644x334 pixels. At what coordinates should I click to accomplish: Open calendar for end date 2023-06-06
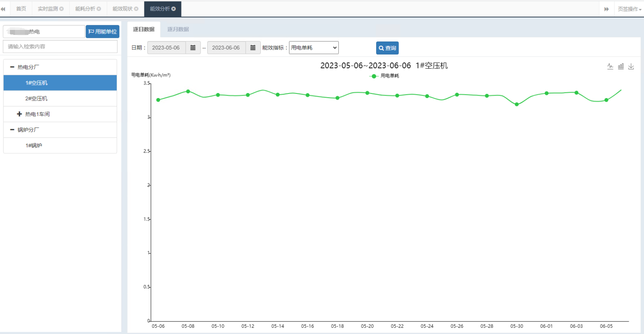253,48
